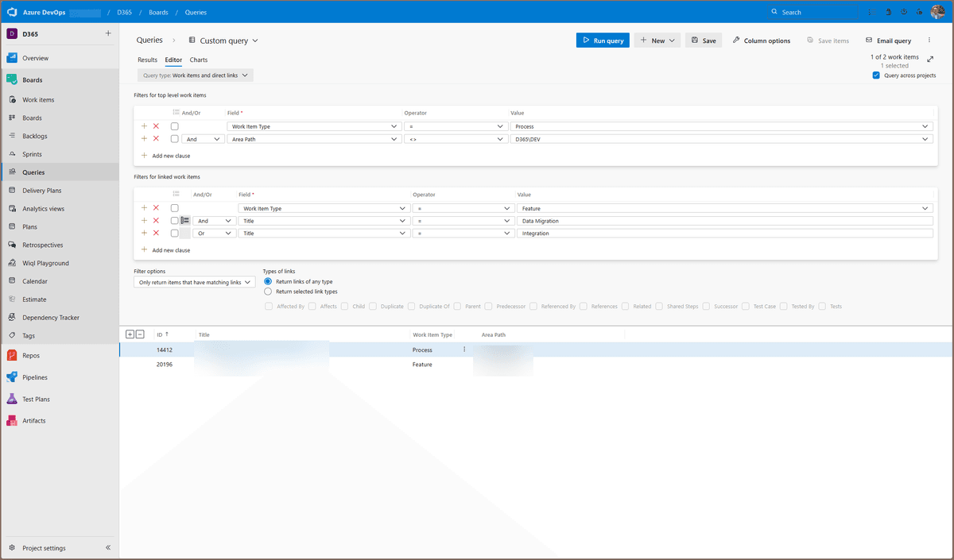Viewport: 954px width, 560px height.
Task: Select Return links of any type
Action: coord(268,281)
